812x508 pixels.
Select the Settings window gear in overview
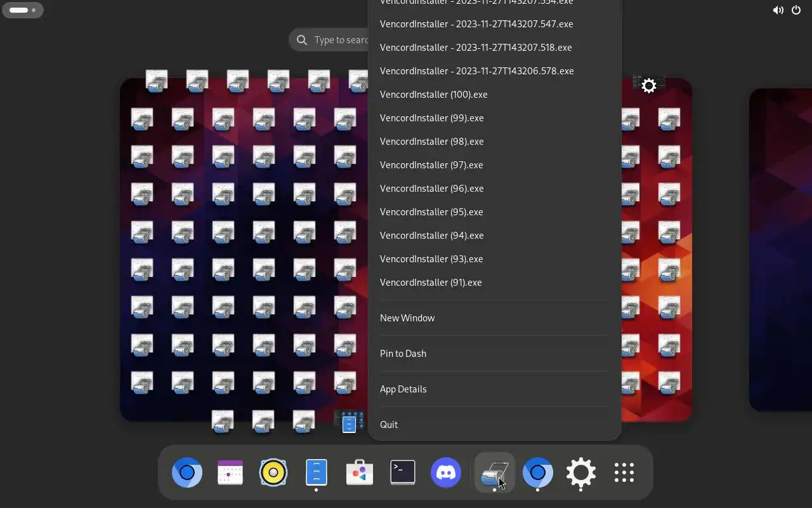pos(648,85)
